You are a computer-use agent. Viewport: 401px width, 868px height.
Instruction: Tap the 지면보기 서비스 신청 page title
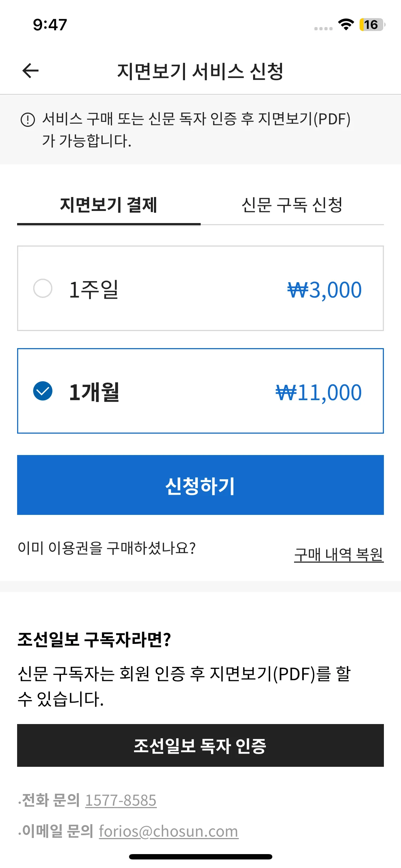(200, 71)
